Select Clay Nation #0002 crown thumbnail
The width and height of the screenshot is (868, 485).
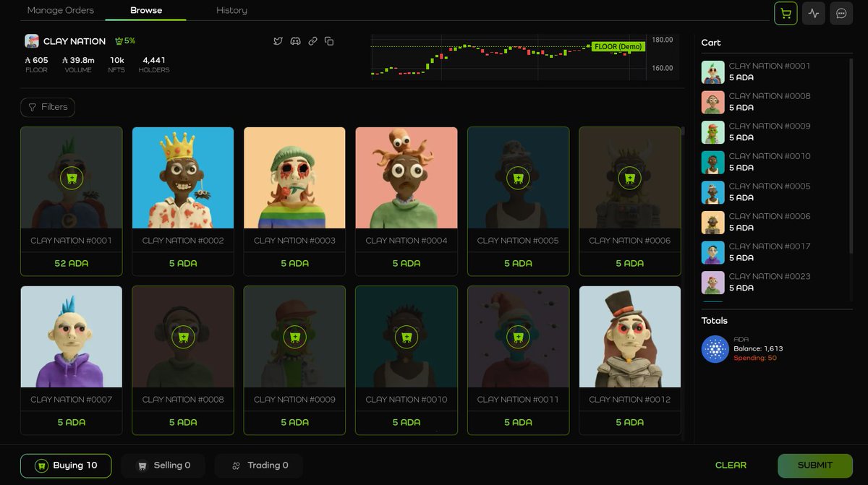[x=183, y=178]
